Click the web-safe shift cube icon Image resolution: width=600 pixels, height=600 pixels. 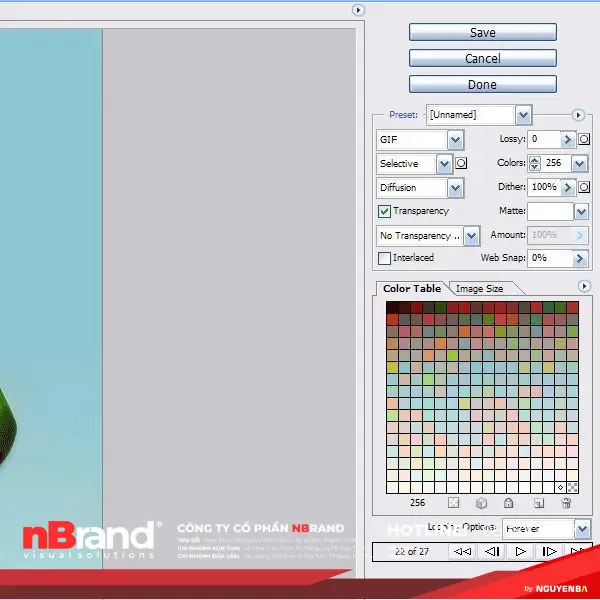pos(481,503)
